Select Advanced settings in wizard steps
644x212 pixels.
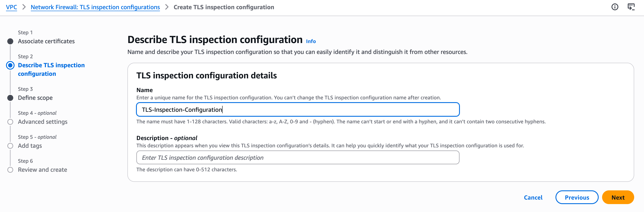(x=43, y=122)
